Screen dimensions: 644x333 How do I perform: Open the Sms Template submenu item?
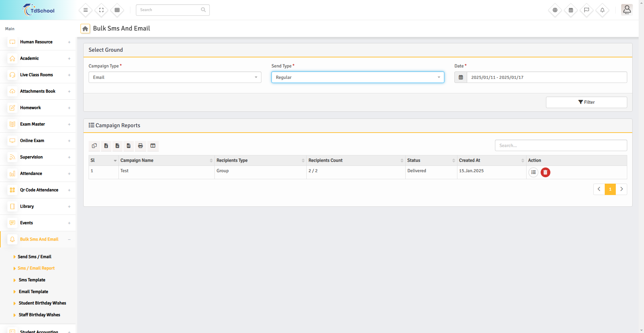(x=32, y=280)
